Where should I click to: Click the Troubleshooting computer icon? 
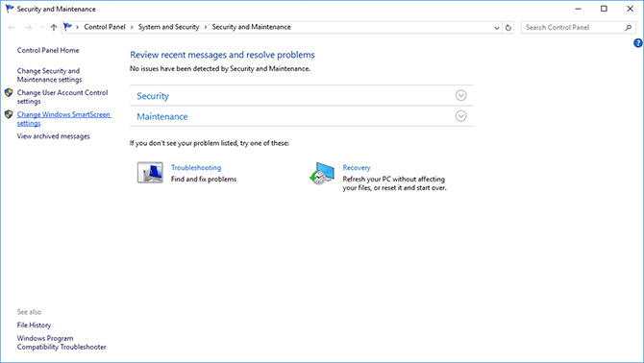[150, 172]
